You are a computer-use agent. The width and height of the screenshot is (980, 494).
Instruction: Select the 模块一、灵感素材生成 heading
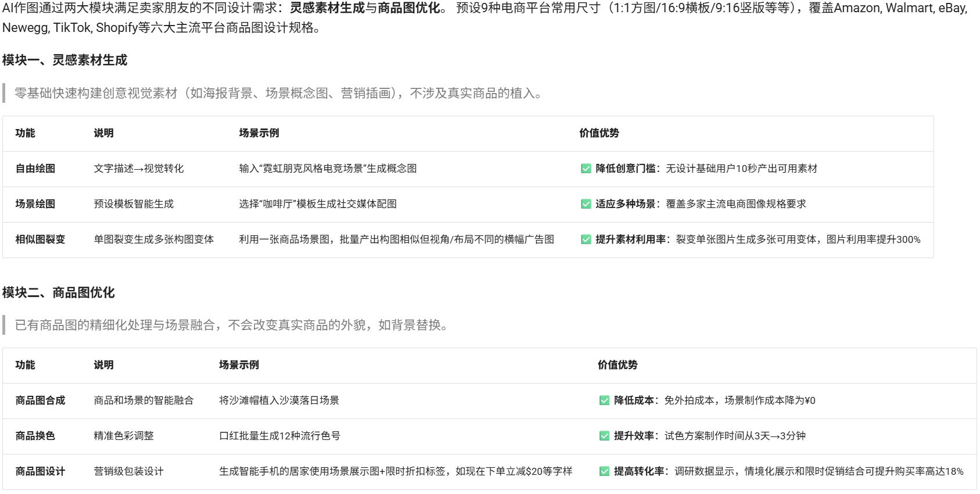click(64, 60)
